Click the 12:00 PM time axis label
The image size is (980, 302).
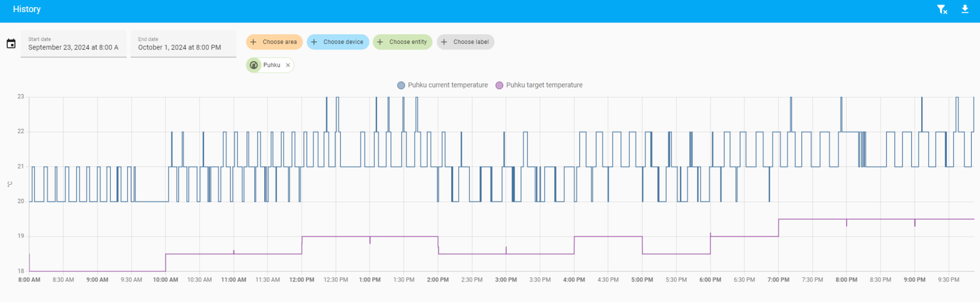coord(302,280)
